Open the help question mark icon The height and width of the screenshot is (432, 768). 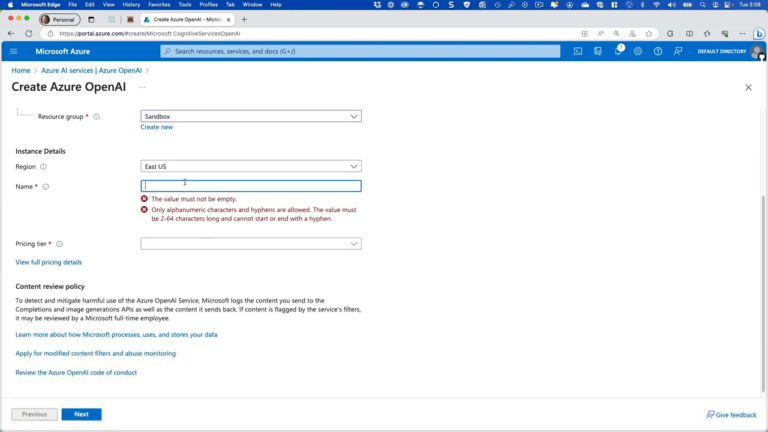point(658,51)
